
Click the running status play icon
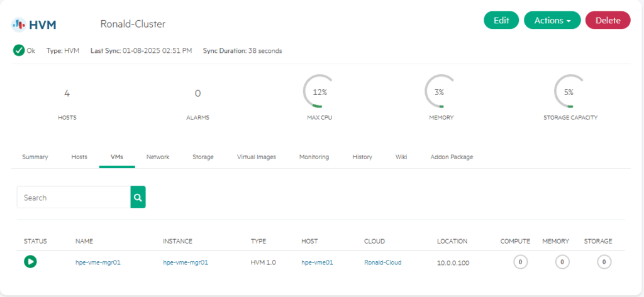[x=30, y=262]
